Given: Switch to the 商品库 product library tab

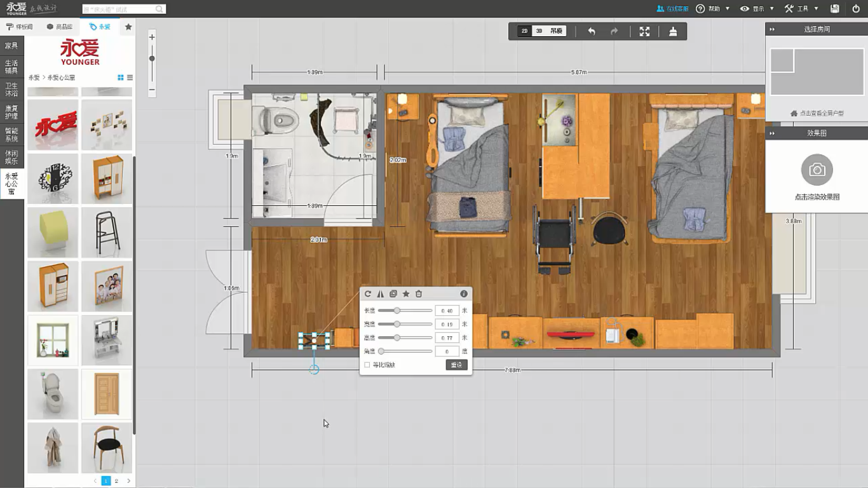Looking at the screenshot, I should coord(59,27).
